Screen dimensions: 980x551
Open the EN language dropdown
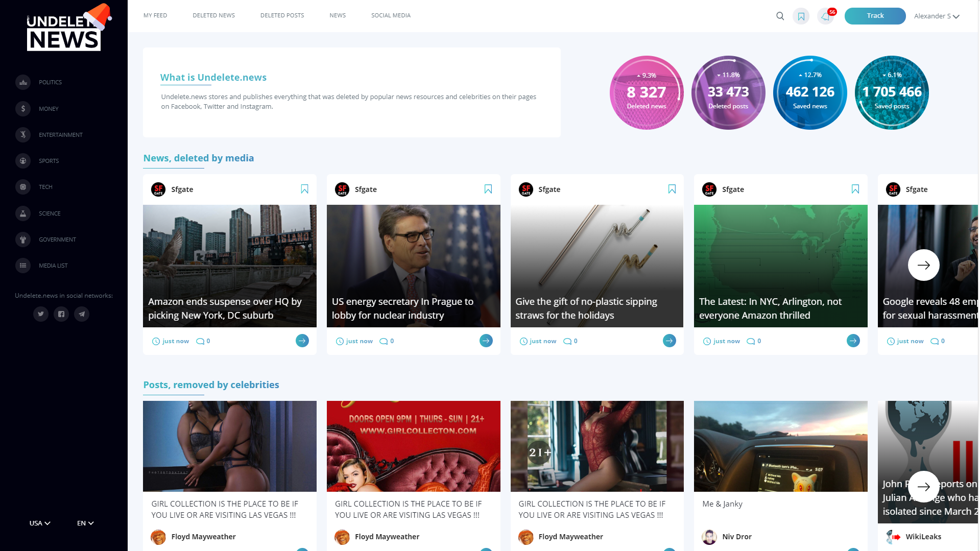click(85, 523)
